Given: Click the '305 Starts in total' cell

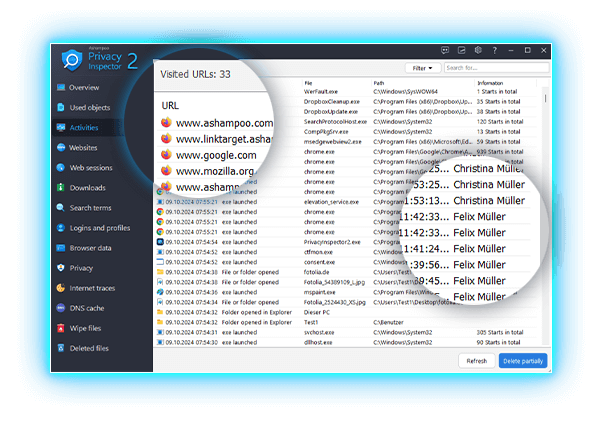Looking at the screenshot, I should tap(500, 332).
